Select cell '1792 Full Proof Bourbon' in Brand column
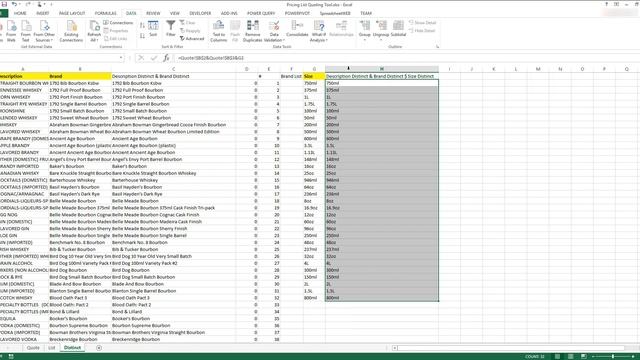The image size is (640, 360). point(80,90)
